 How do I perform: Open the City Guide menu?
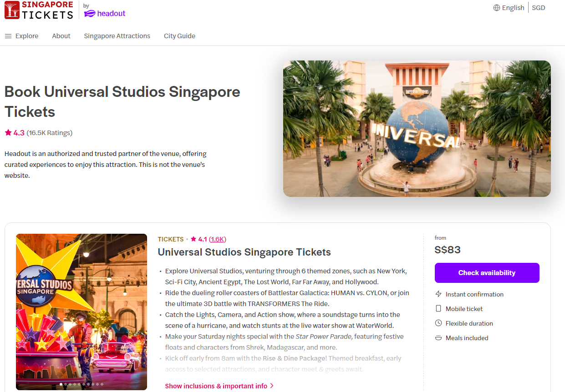coord(179,36)
